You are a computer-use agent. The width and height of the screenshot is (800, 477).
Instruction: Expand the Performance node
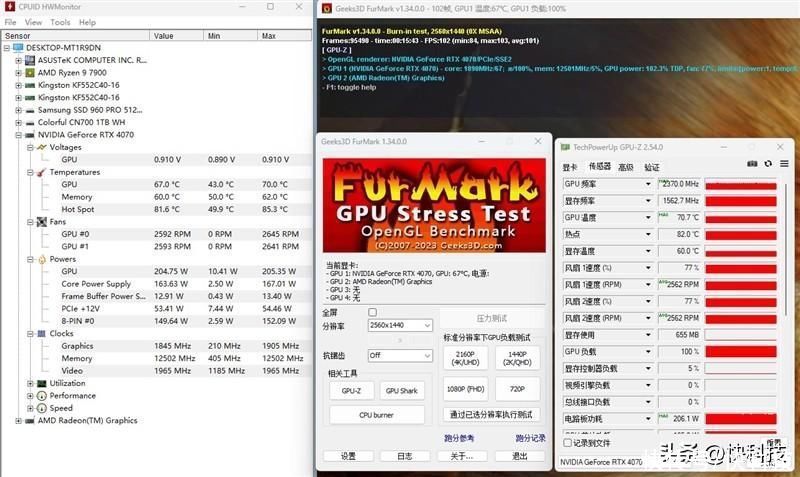(x=30, y=396)
